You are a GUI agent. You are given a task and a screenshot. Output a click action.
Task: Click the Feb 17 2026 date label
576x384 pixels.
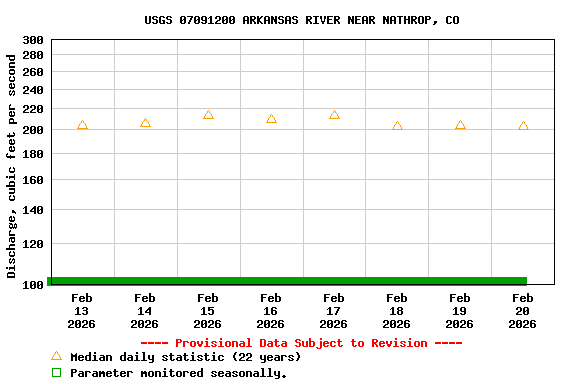click(334, 311)
